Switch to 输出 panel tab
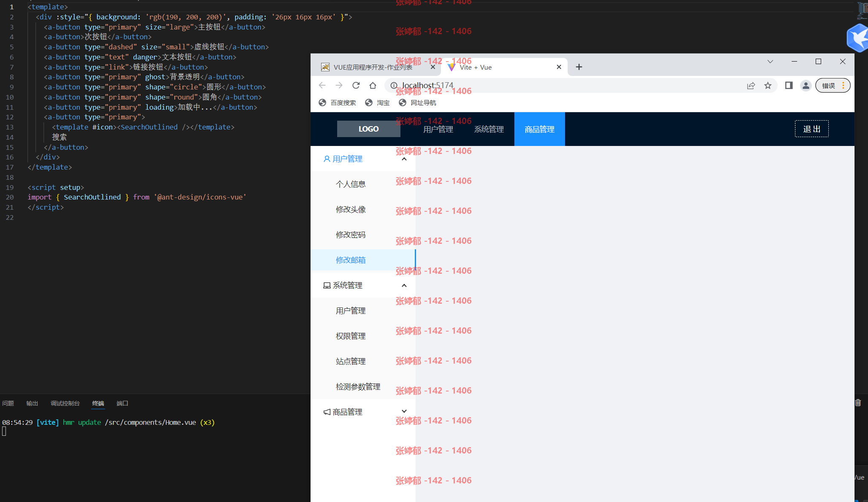The image size is (868, 502). point(32,403)
